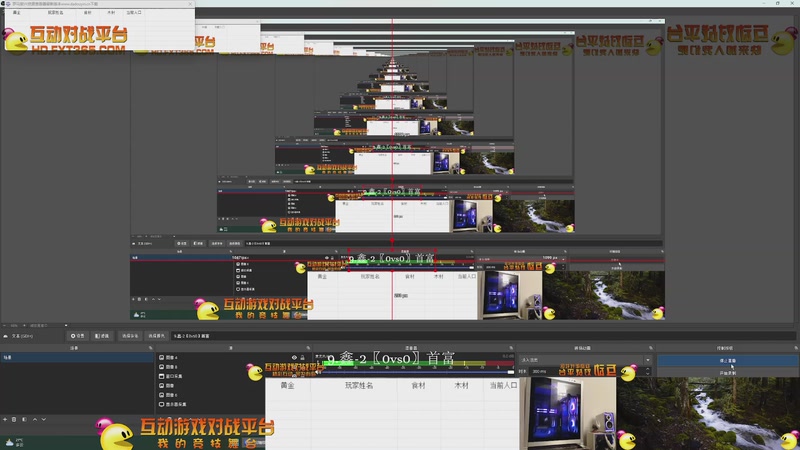Click 玩家姓名 column header in top overlay
800x450 pixels.
click(x=56, y=12)
